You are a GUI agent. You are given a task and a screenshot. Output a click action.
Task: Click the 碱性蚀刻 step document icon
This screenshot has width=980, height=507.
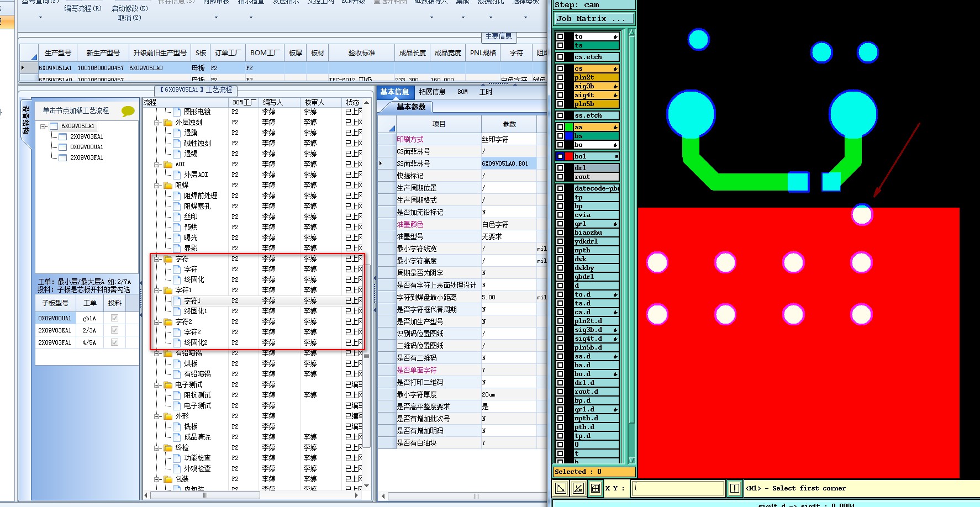point(177,143)
